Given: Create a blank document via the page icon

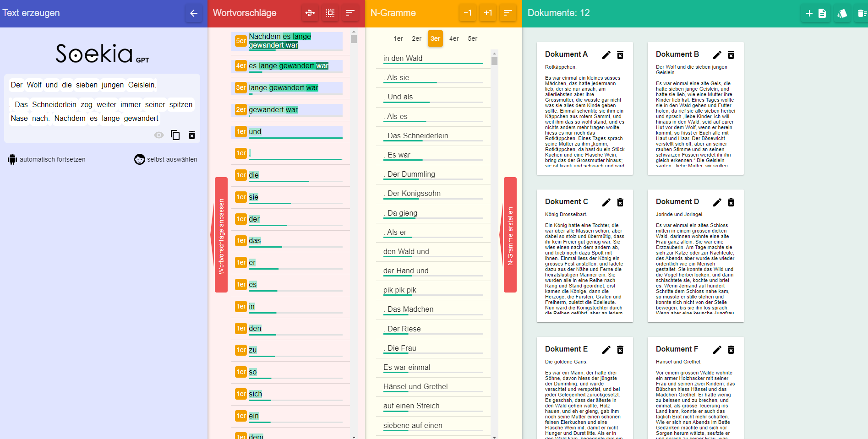Looking at the screenshot, I should (x=823, y=13).
